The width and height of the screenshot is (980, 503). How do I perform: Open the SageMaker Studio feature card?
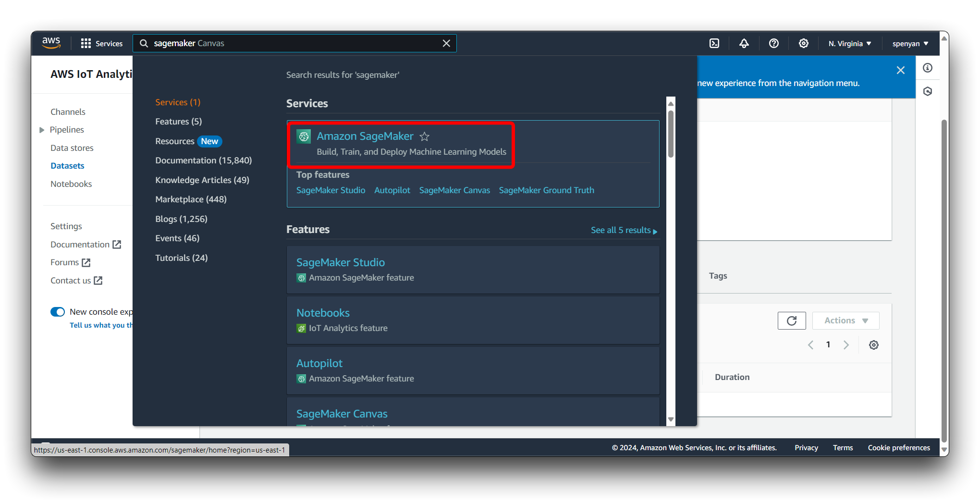(x=473, y=270)
